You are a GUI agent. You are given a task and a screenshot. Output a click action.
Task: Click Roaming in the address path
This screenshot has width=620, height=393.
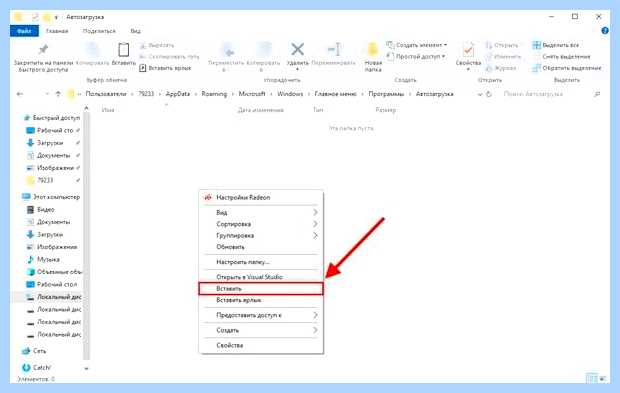point(214,94)
